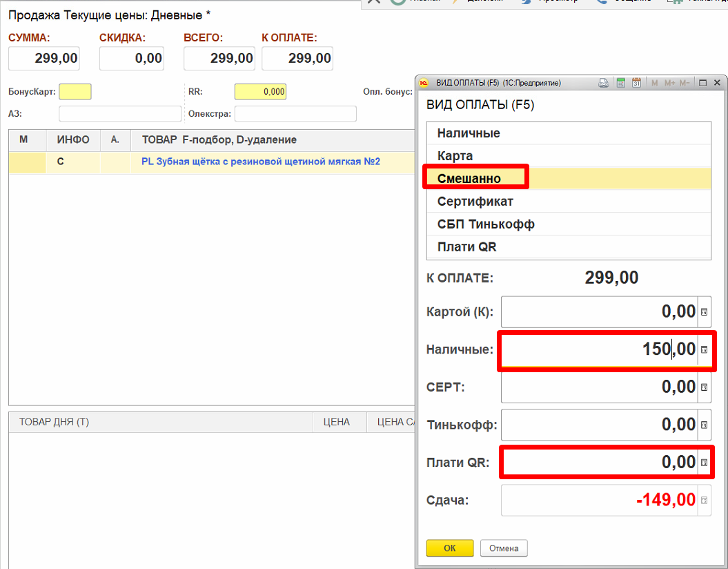Open calculator for the Тинькофф field
Image resolution: width=728 pixels, height=569 pixels.
704,425
